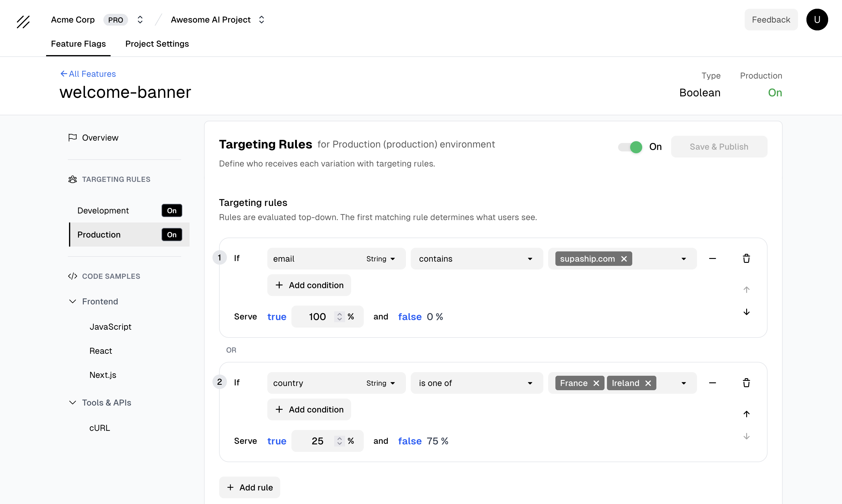Image resolution: width=842 pixels, height=504 pixels.
Task: Toggle the Development environment On badge
Action: (172, 210)
